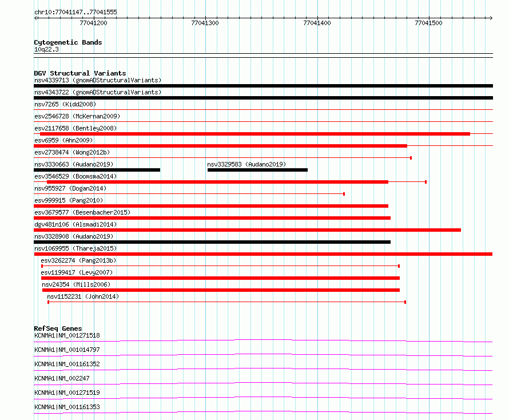Click ruler position 77041300
Screen dimensions: 509x420
205,23
